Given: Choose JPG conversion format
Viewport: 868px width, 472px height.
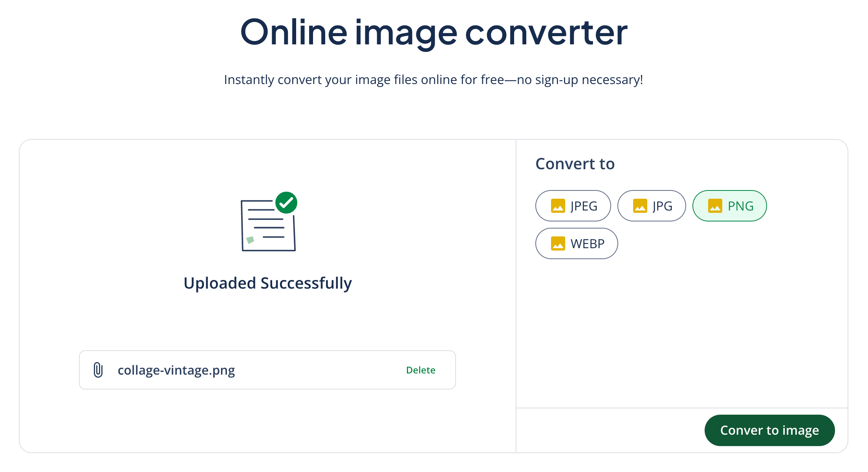Looking at the screenshot, I should point(652,206).
